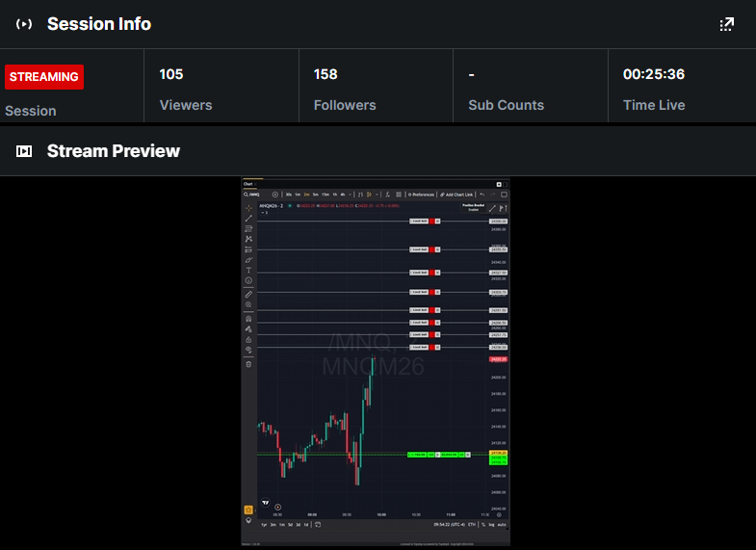Select the Text tool in chart sidebar
This screenshot has width=756, height=550.
pos(248,270)
